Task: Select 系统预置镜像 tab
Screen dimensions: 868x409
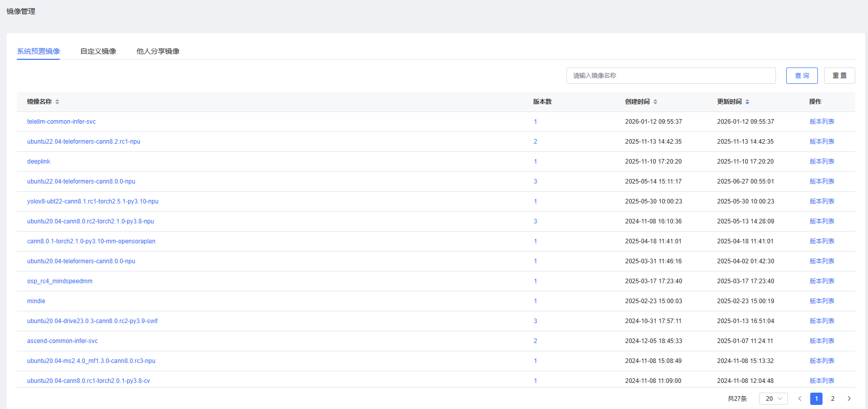Action: point(38,51)
